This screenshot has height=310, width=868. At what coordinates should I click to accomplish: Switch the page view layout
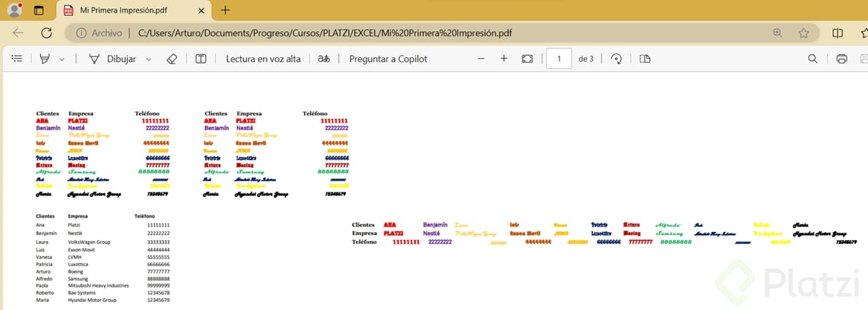point(645,59)
